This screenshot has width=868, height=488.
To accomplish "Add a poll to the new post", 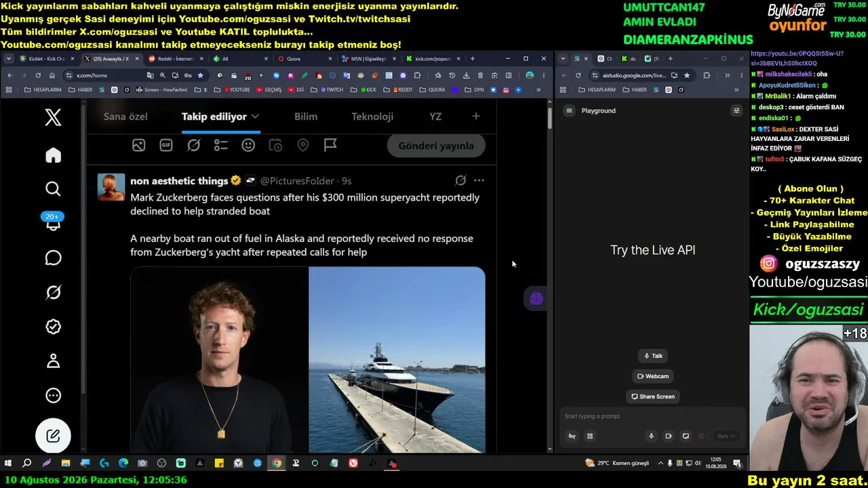I will (221, 145).
